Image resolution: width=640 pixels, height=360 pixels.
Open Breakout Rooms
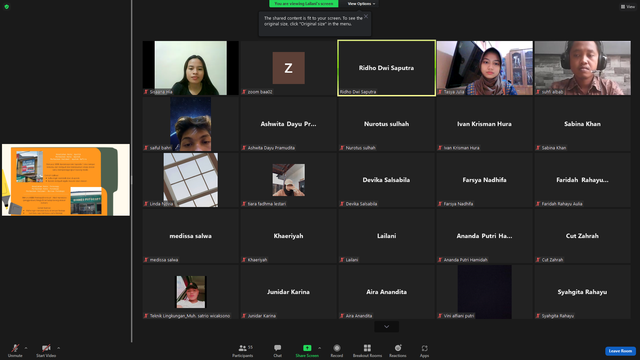pos(367,350)
